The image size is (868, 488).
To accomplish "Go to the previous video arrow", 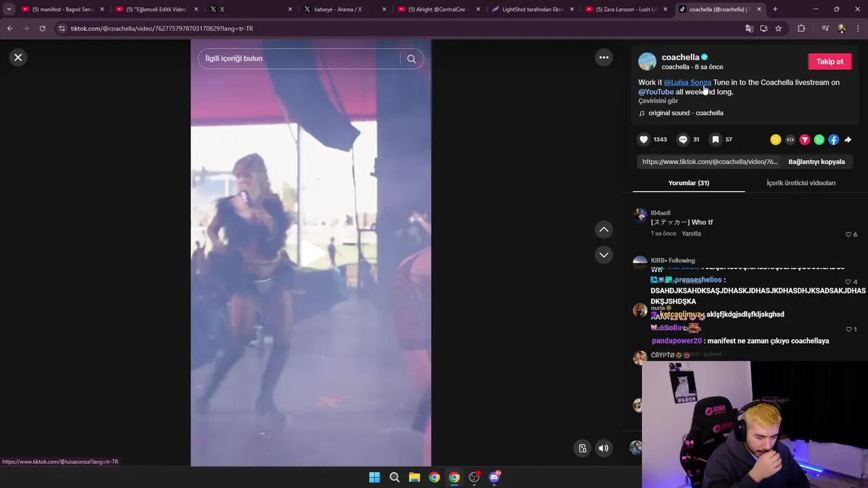I will pyautogui.click(x=604, y=230).
